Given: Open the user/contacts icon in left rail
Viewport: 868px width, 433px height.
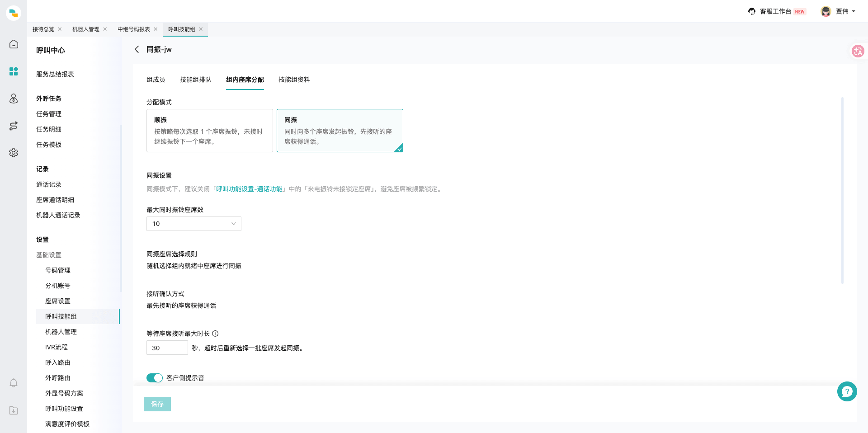Looking at the screenshot, I should (14, 99).
